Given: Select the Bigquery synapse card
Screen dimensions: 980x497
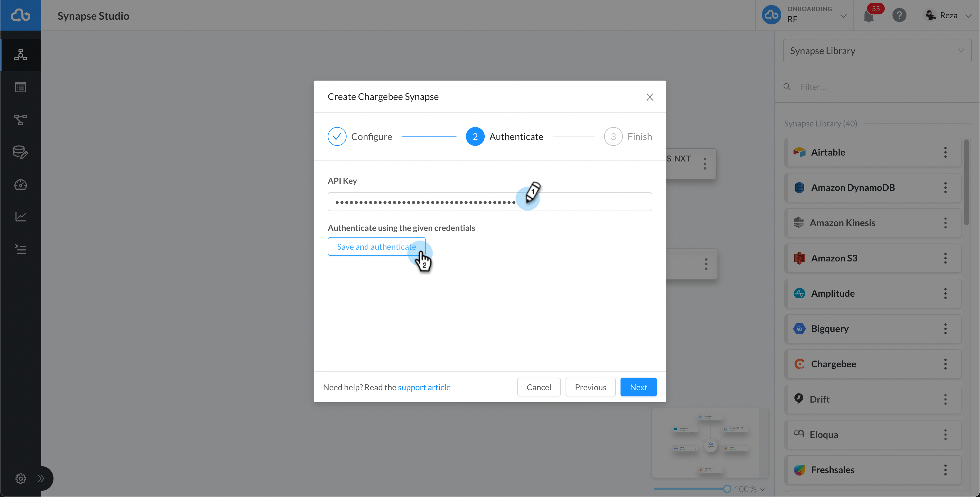Looking at the screenshot, I should point(873,329).
